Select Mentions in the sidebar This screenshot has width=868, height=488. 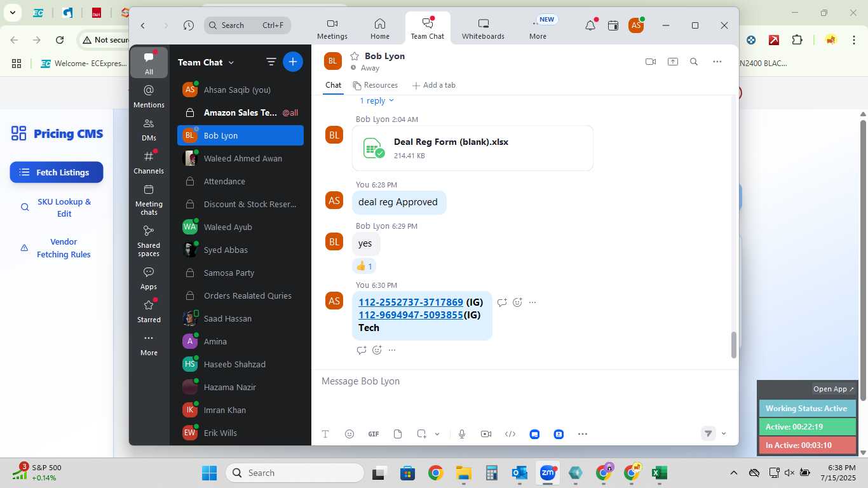click(x=149, y=97)
